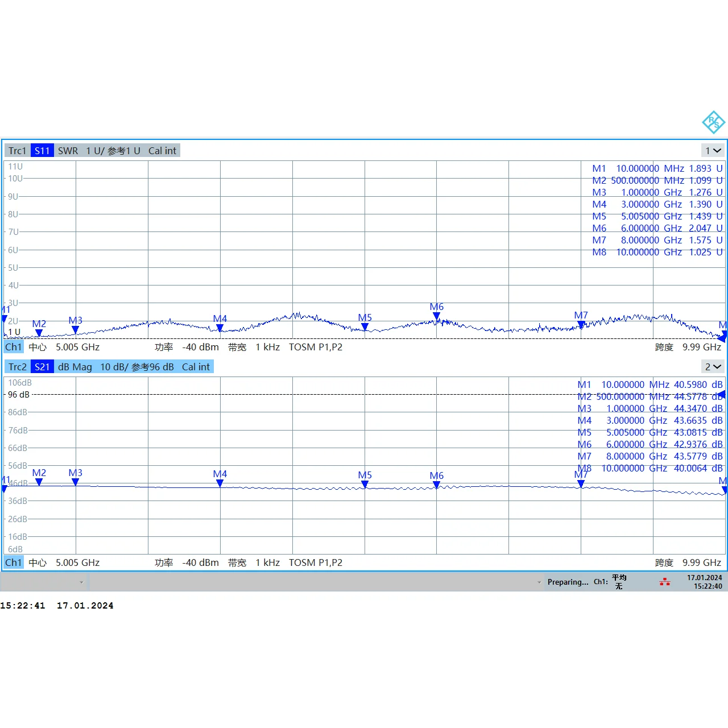The height and width of the screenshot is (728, 728).
Task: Select marker M4 triangle on S21 trace
Action: click(220, 483)
